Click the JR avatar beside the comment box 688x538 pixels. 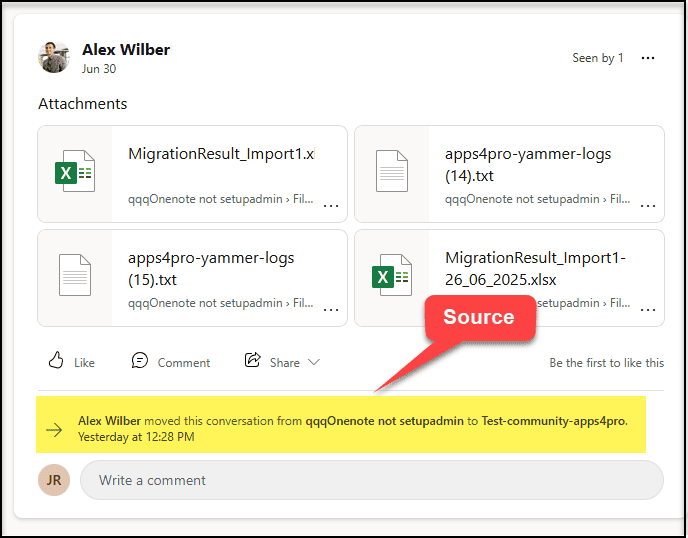point(54,480)
